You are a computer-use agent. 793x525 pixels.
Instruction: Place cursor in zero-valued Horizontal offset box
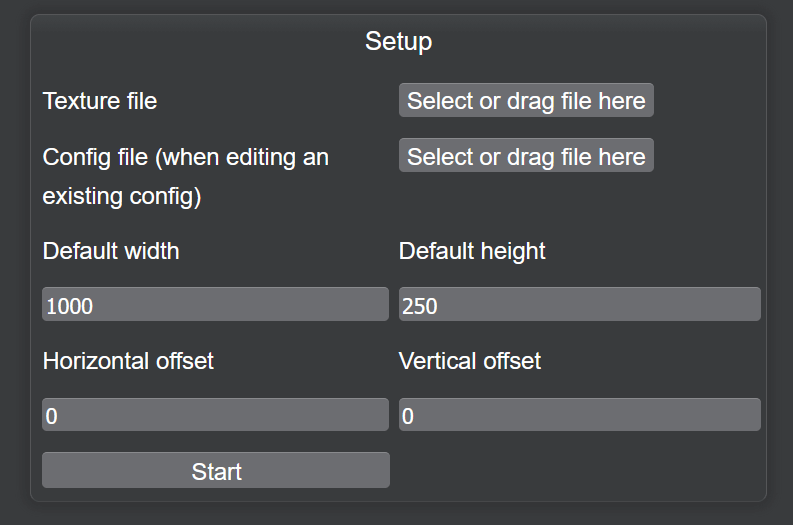(x=215, y=415)
